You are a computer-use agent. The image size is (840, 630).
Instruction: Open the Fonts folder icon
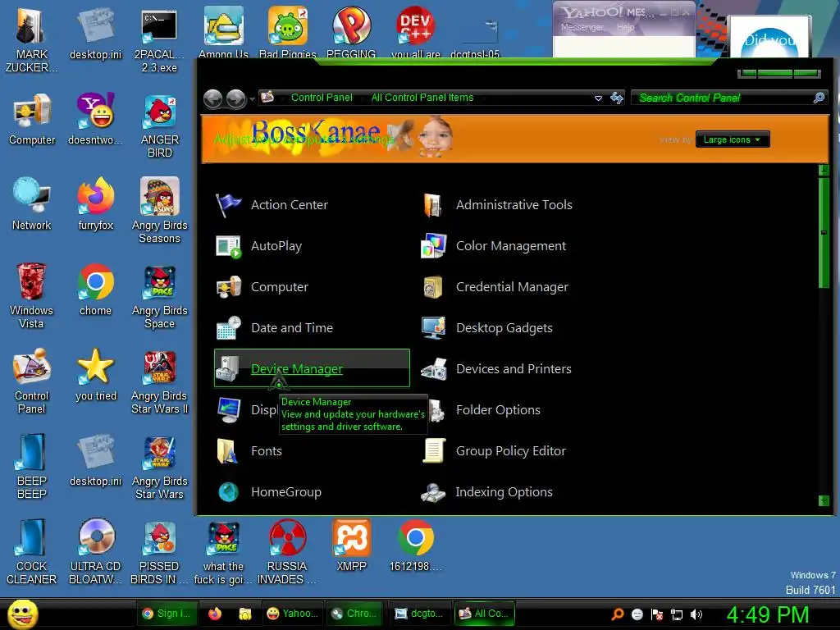coord(229,451)
